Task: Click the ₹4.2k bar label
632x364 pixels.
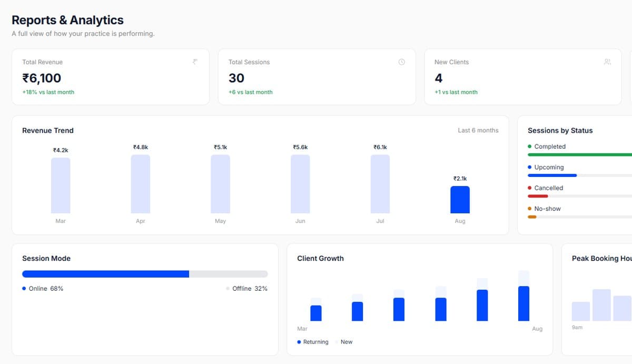Action: (61, 150)
